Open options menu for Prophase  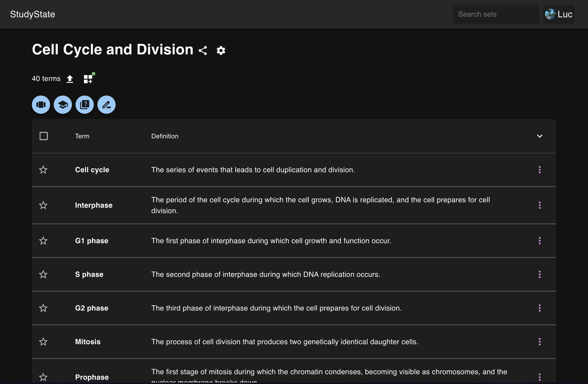click(x=540, y=377)
